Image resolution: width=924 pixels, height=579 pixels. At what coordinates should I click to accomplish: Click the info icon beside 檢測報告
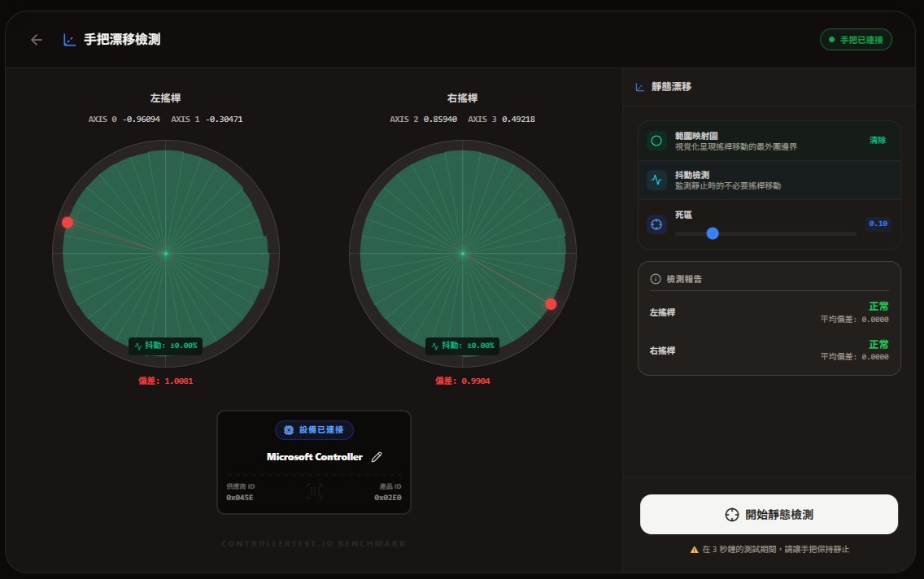pos(656,279)
